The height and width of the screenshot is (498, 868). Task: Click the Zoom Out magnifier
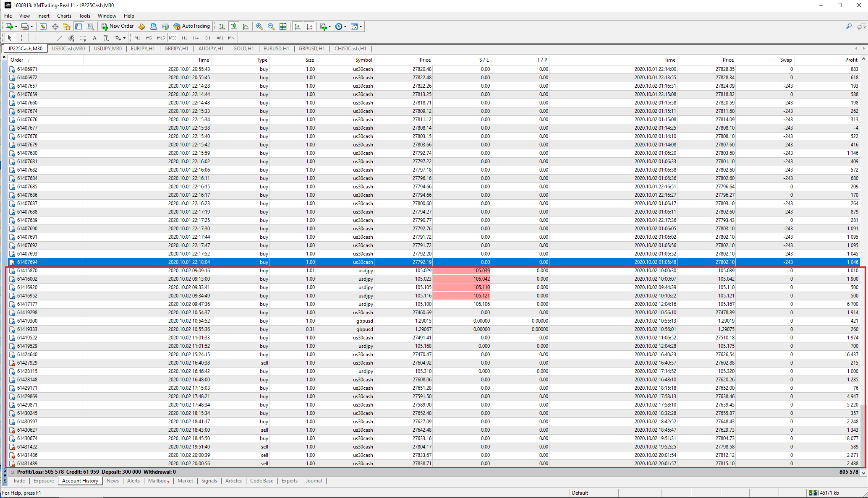pos(271,26)
